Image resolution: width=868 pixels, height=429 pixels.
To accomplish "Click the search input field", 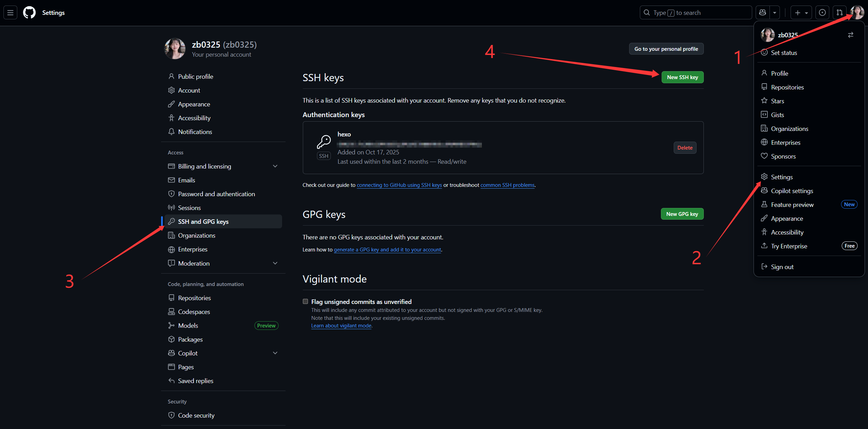I will (696, 13).
